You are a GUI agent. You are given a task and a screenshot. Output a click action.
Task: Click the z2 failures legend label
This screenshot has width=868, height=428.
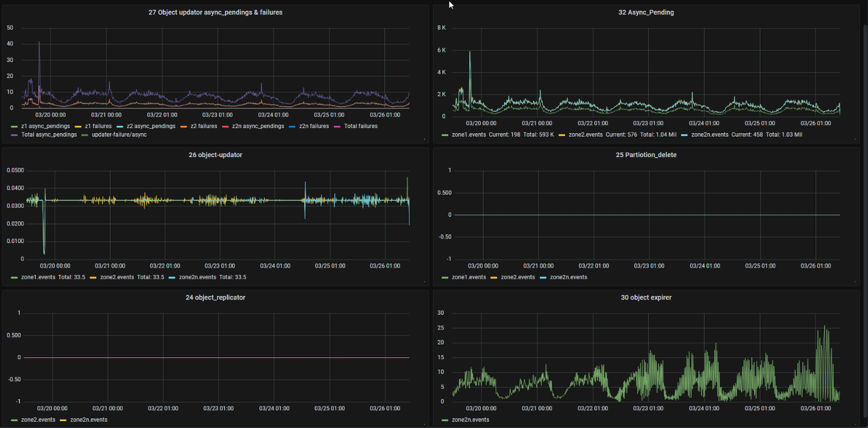click(x=202, y=126)
